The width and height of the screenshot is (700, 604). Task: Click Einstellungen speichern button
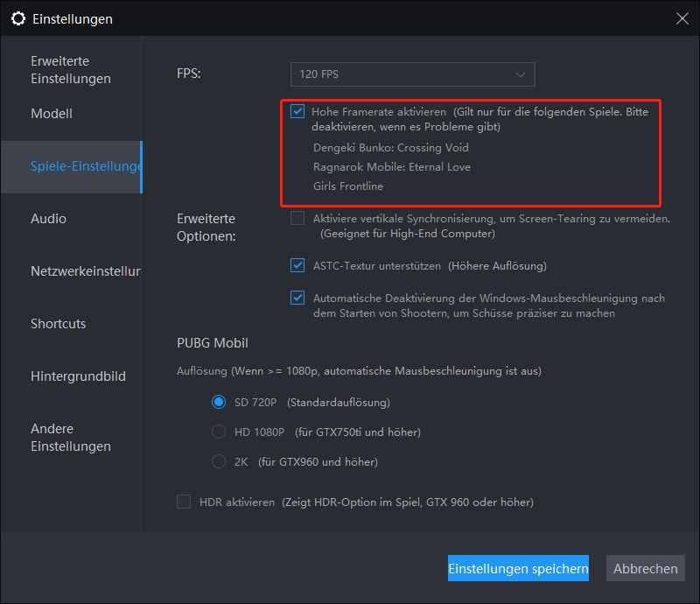(518, 568)
